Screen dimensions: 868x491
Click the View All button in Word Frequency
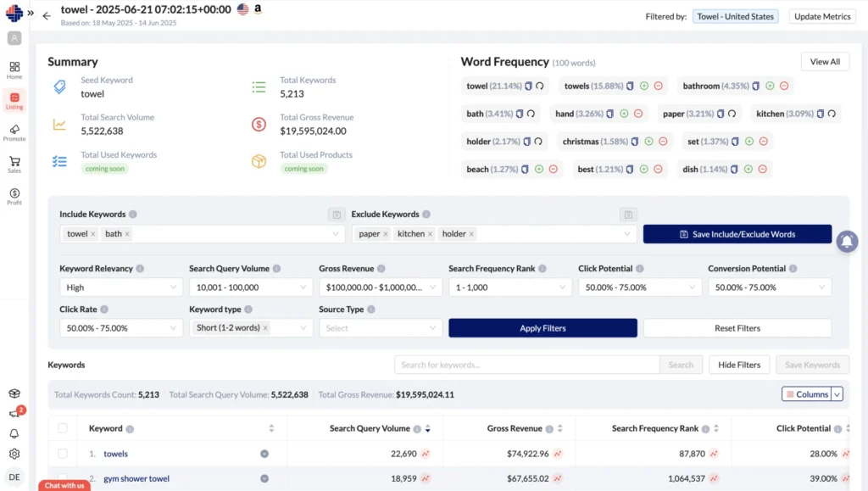tap(825, 62)
